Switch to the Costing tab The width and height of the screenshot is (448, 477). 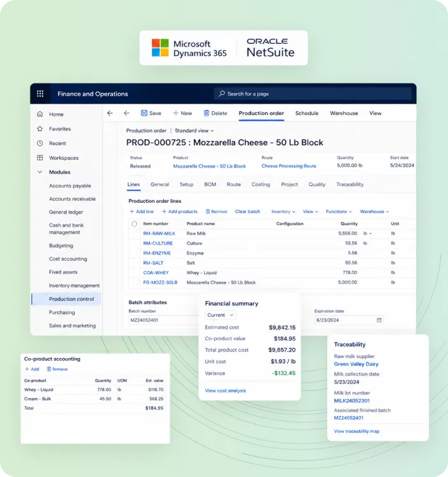coord(261,184)
